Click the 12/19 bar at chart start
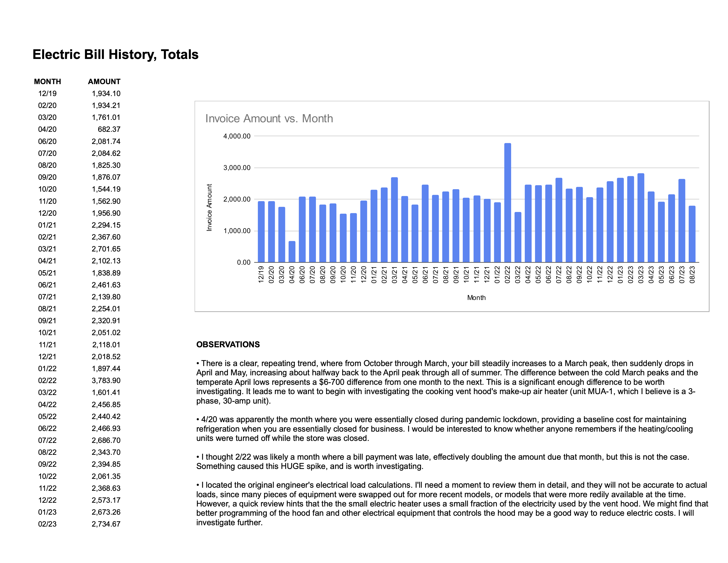This screenshot has height=563, width=728. point(261,232)
